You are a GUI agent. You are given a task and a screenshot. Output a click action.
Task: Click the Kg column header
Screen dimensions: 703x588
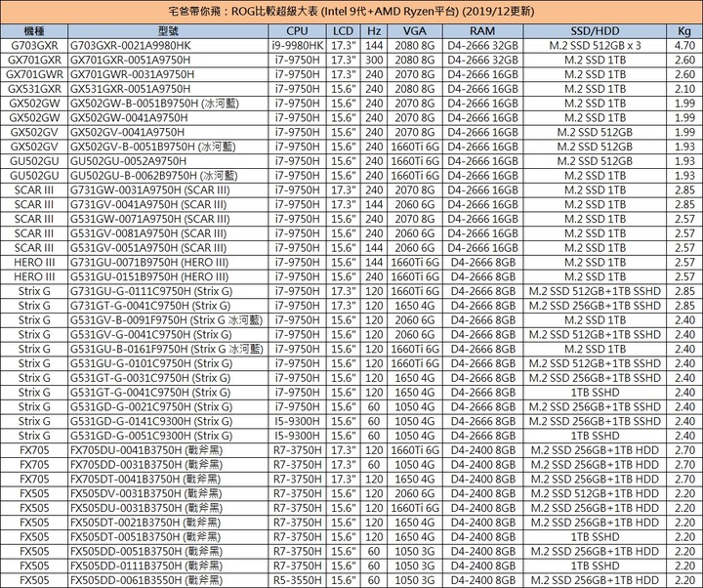684,31
